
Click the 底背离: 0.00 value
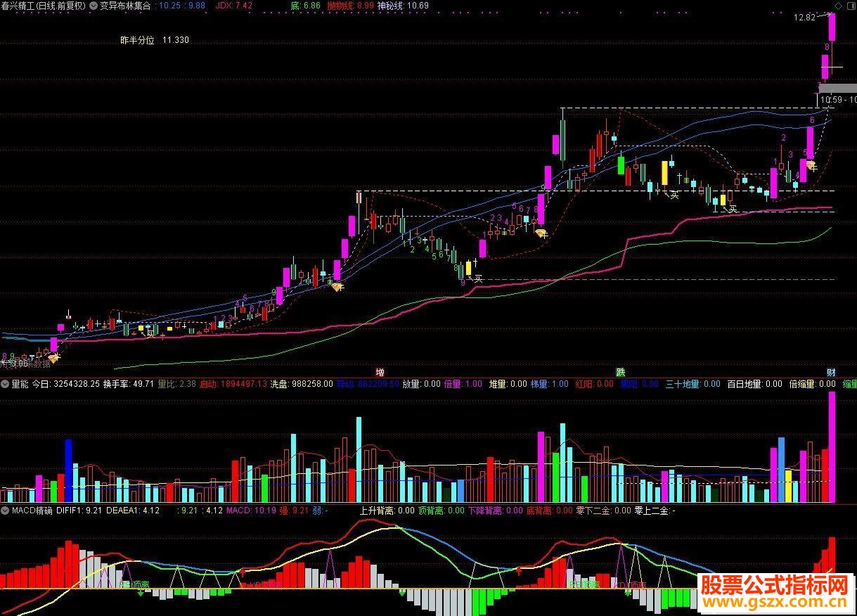tap(549, 511)
